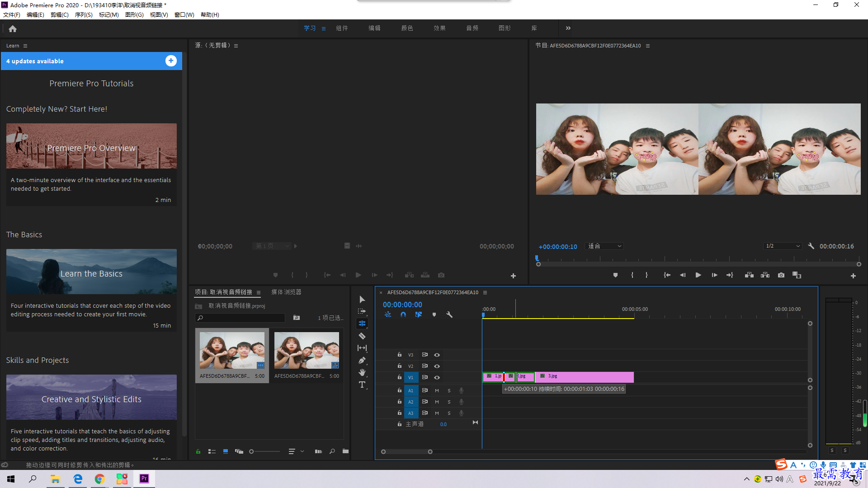The image size is (868, 488).
Task: Open program monitor settings wrench
Action: click(811, 246)
